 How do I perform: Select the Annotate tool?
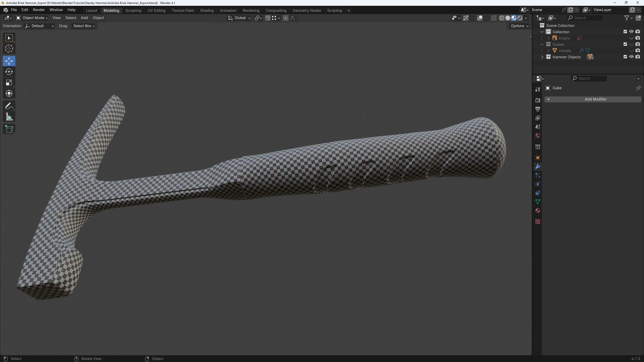(9, 106)
